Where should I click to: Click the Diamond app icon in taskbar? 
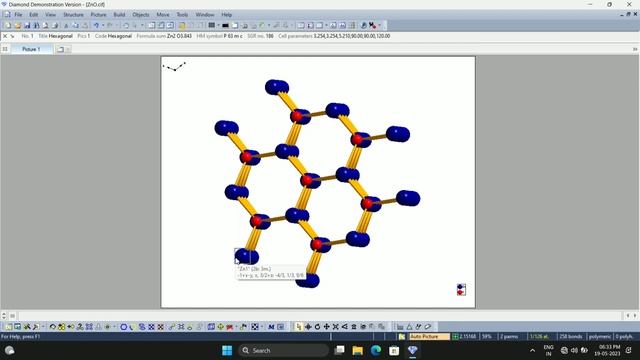412,350
